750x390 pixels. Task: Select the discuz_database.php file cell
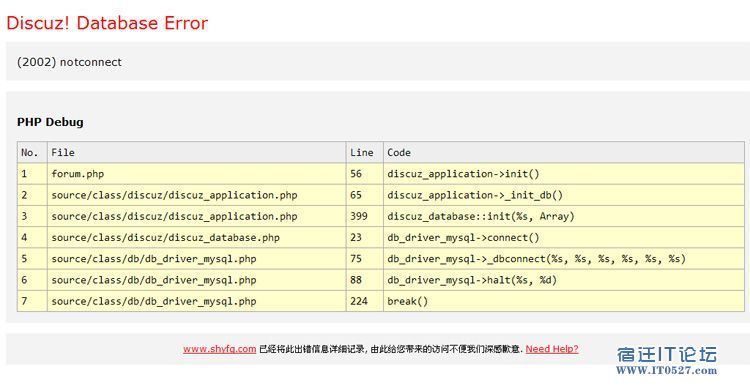(x=197, y=237)
